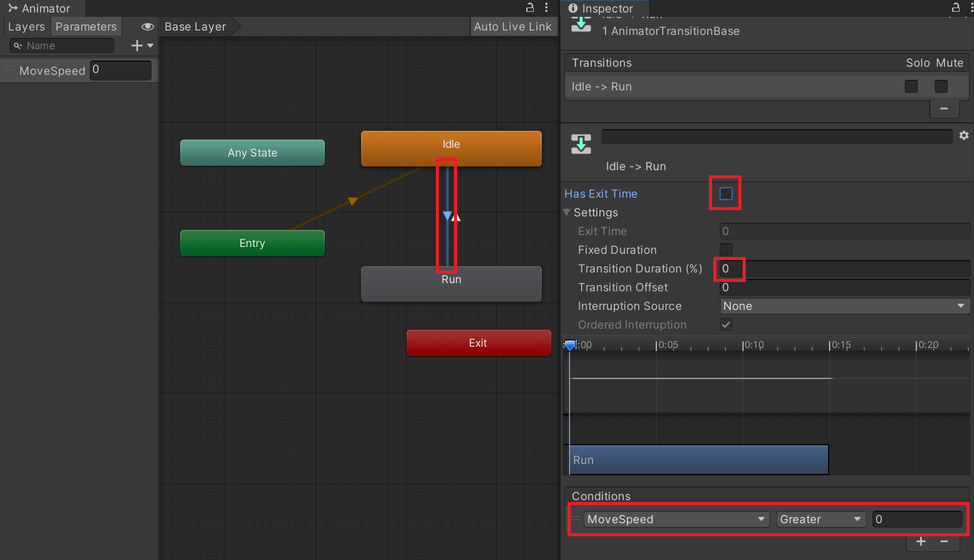Select the Any State node

click(253, 153)
